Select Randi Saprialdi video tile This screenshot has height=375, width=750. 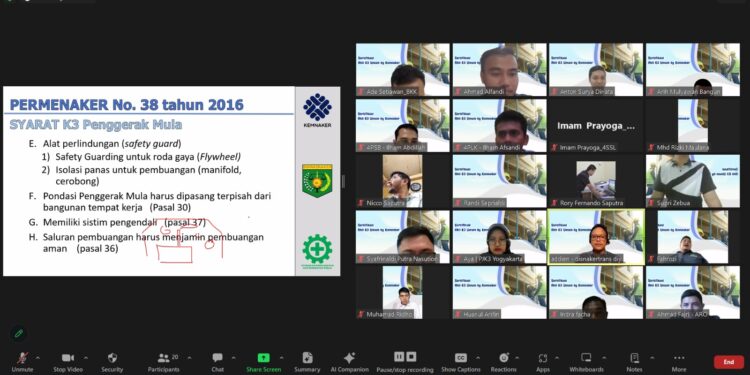click(x=499, y=181)
